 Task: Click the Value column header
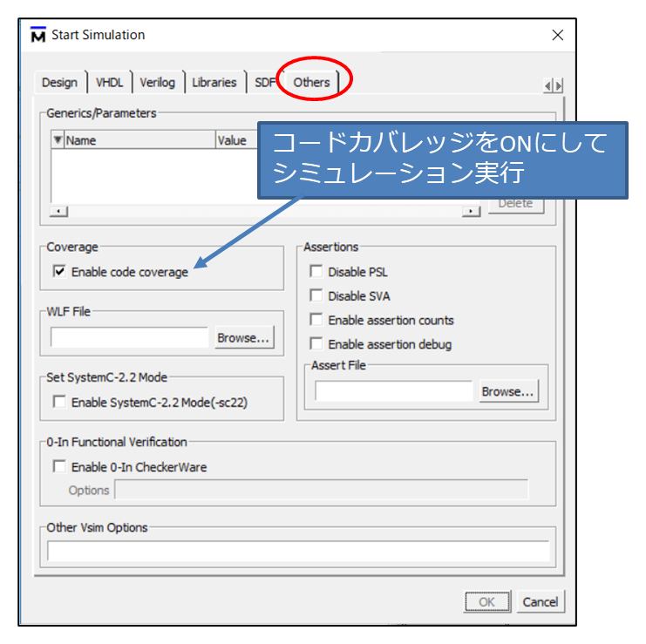point(236,140)
